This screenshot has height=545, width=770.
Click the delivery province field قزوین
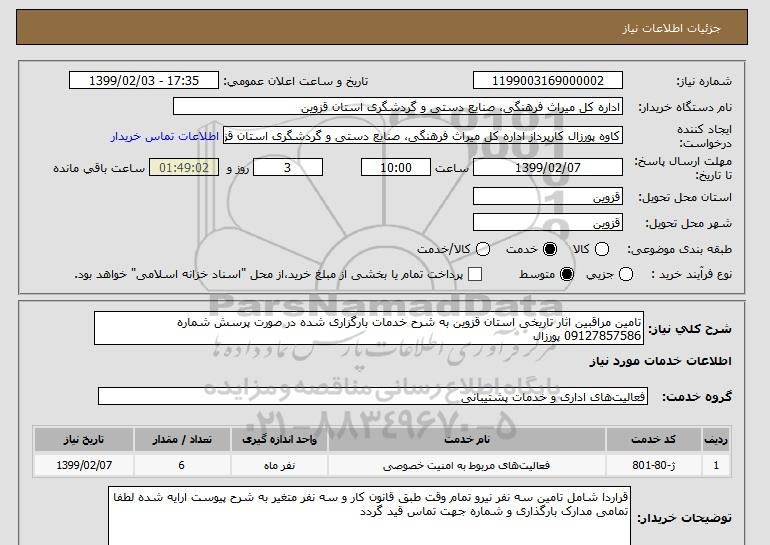tap(548, 197)
